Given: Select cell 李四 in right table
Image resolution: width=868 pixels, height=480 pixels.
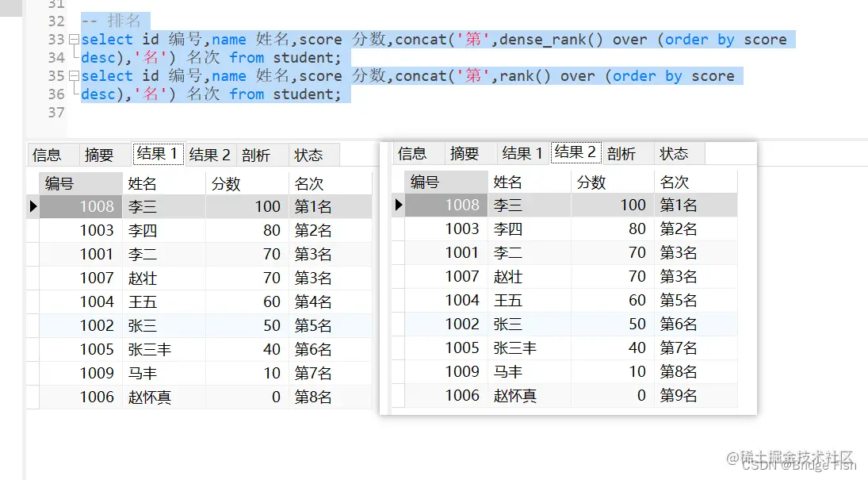Looking at the screenshot, I should coord(530,228).
